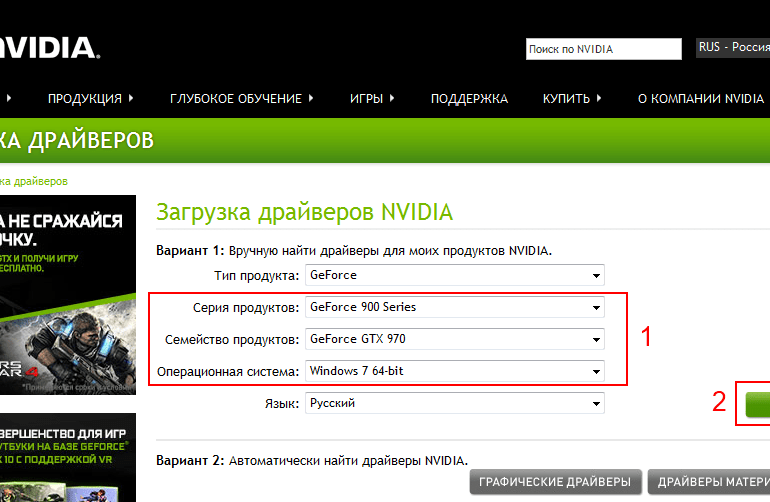
Task: Expand the 'Тип продукта' dropdown
Action: pyautogui.click(x=455, y=275)
